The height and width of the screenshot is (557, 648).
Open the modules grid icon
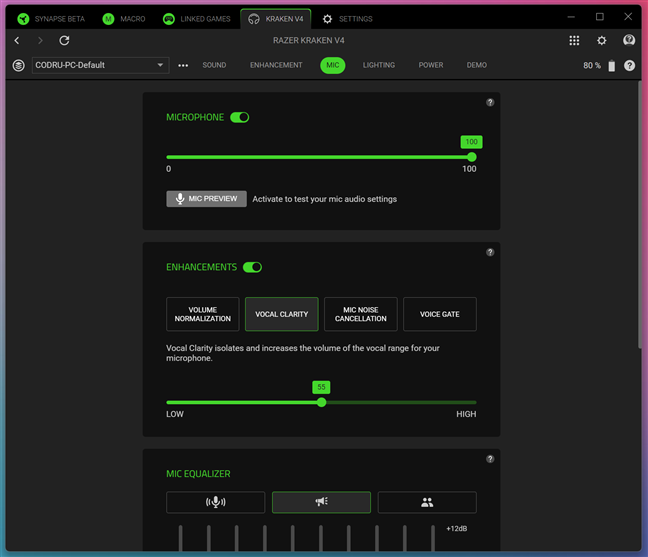click(574, 40)
